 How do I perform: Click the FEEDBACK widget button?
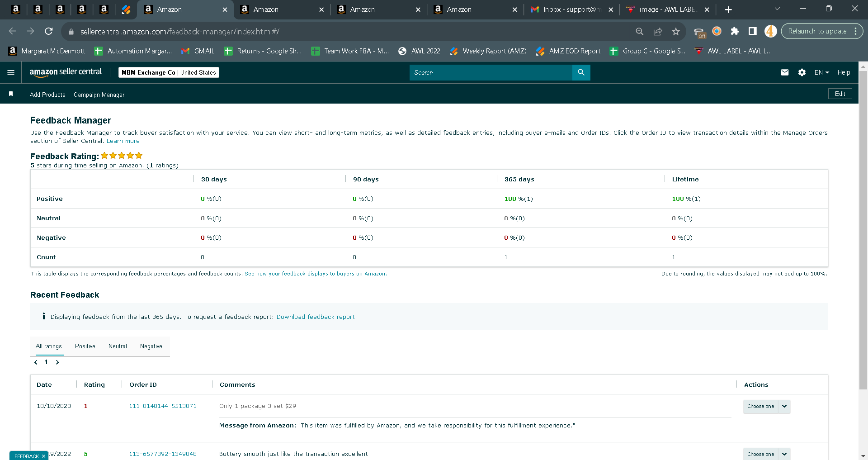27,456
